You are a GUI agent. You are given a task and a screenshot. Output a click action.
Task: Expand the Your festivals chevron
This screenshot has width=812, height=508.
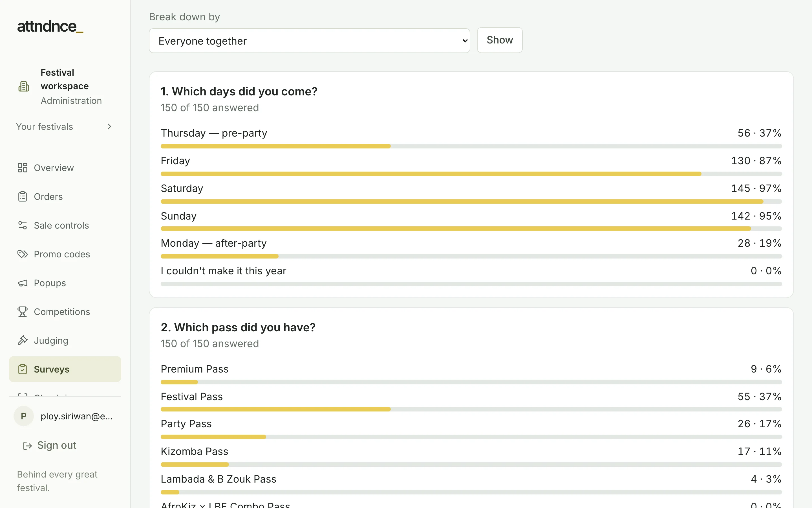click(x=109, y=127)
